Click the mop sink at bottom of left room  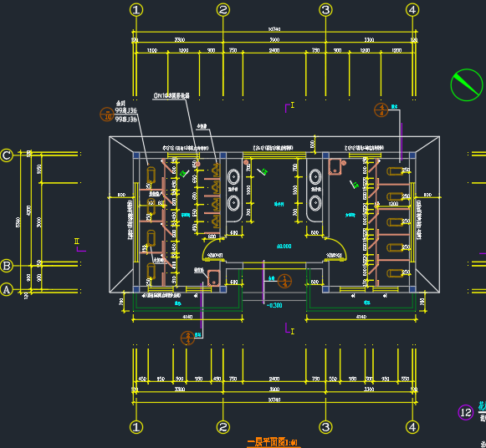point(213,277)
